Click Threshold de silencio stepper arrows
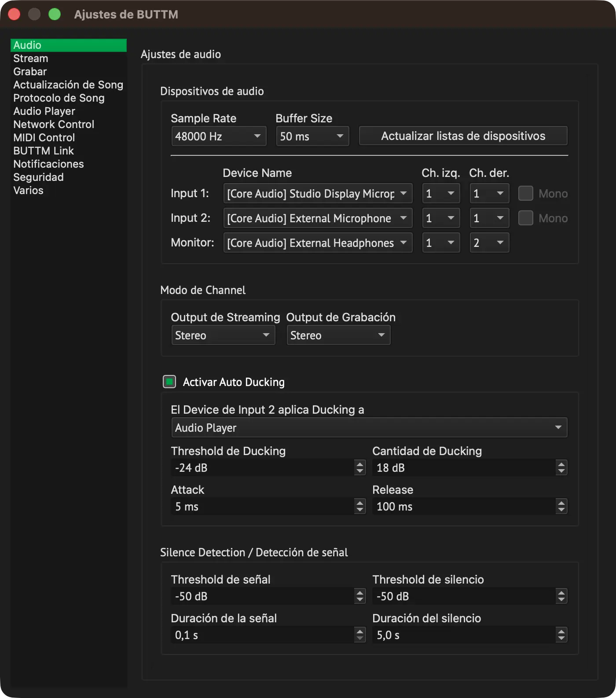The height and width of the screenshot is (698, 616). 561,596
